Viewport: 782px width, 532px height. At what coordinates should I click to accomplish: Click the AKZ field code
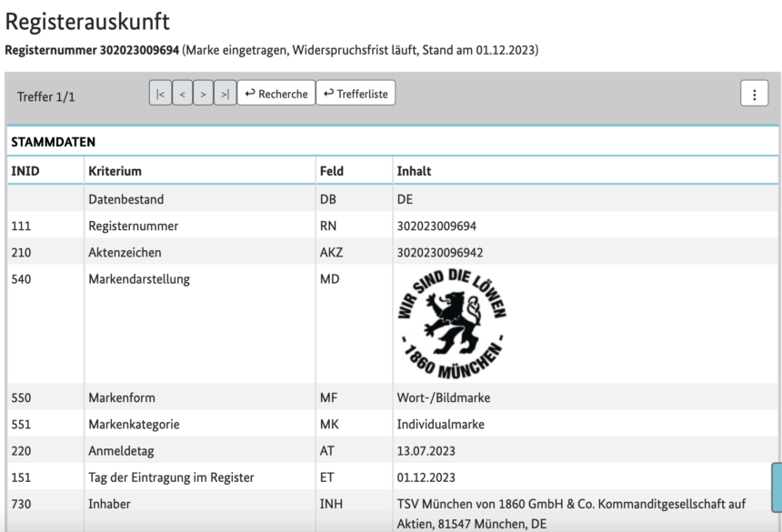(331, 252)
